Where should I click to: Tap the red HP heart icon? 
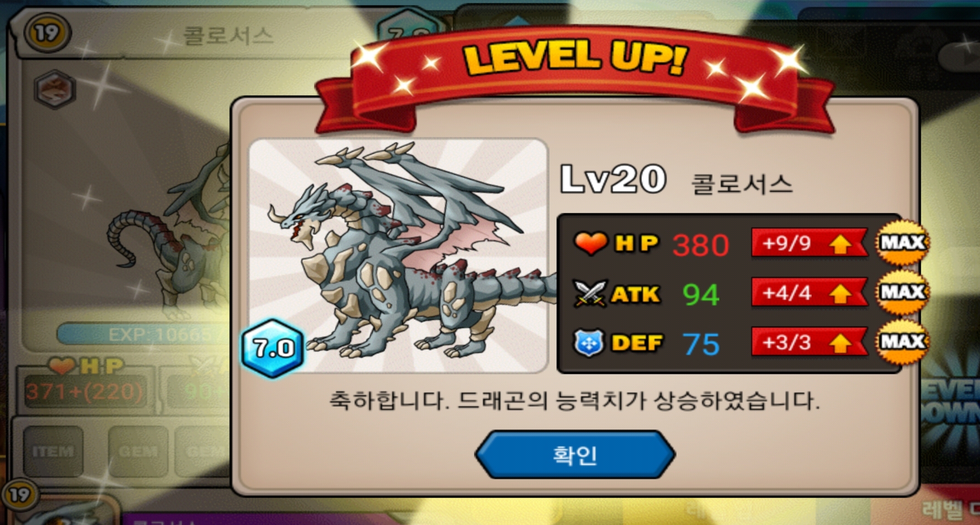pos(590,243)
